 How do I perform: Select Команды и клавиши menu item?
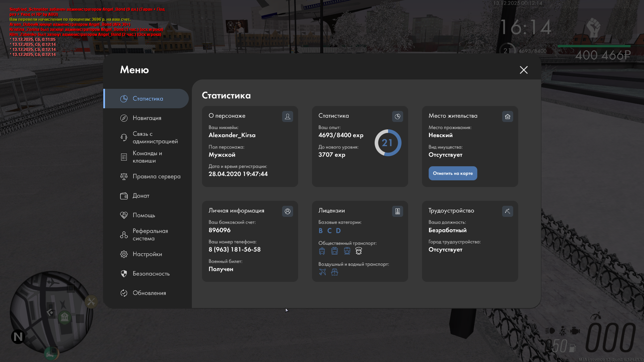click(x=147, y=157)
